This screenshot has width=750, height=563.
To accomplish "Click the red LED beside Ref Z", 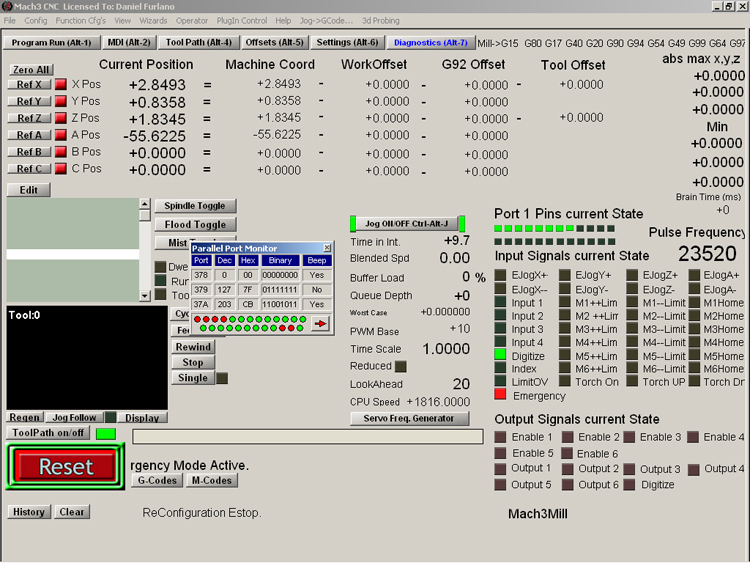I will (61, 118).
